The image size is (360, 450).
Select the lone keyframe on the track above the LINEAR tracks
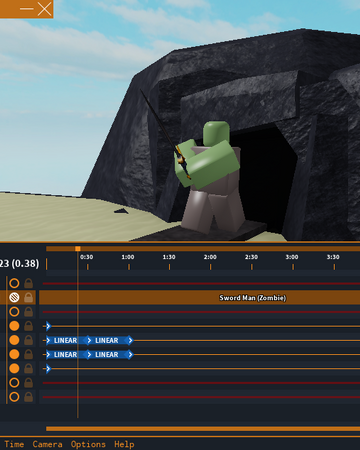pos(48,326)
